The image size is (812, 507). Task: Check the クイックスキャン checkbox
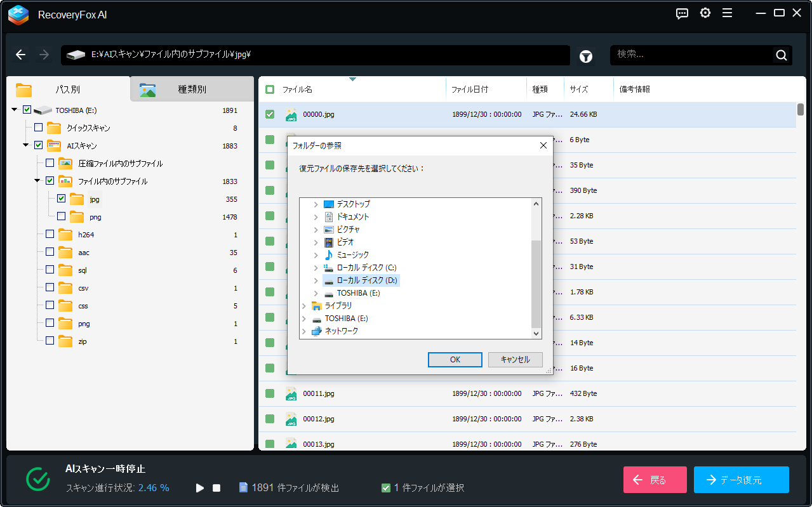click(39, 128)
